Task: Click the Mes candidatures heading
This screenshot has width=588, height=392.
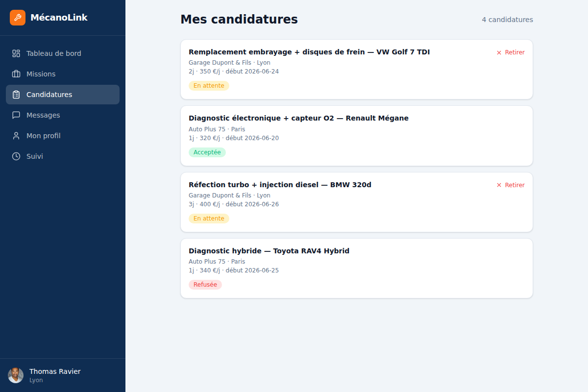Action: 239,20
